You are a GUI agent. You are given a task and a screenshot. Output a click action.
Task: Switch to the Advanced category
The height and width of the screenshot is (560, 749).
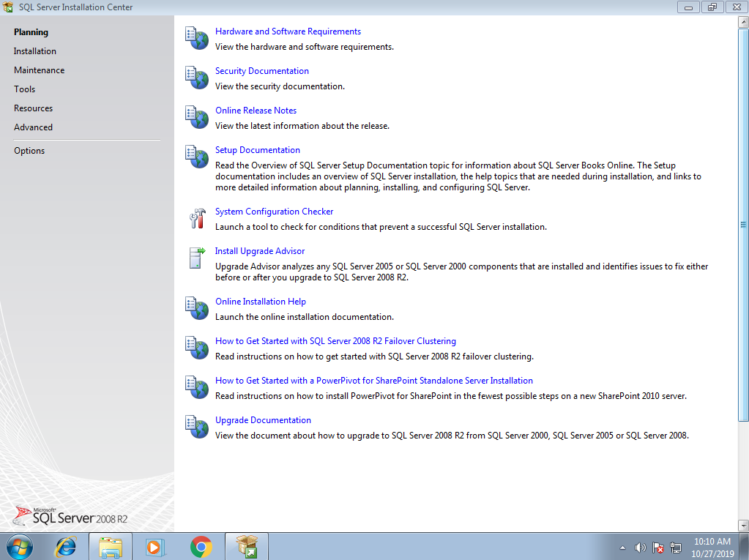click(34, 127)
